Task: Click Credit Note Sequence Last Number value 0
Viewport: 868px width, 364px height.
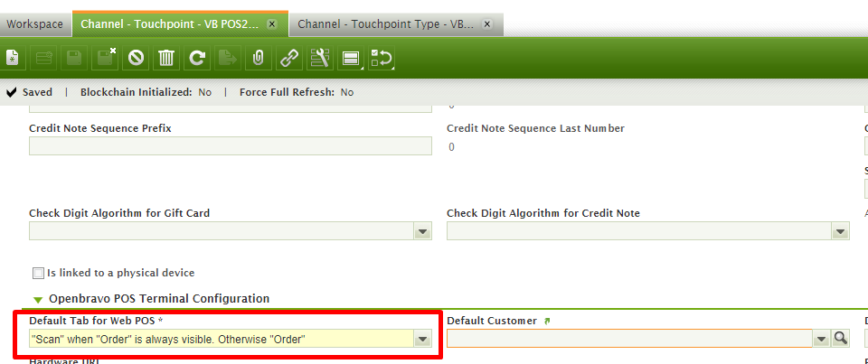Action: click(x=451, y=147)
